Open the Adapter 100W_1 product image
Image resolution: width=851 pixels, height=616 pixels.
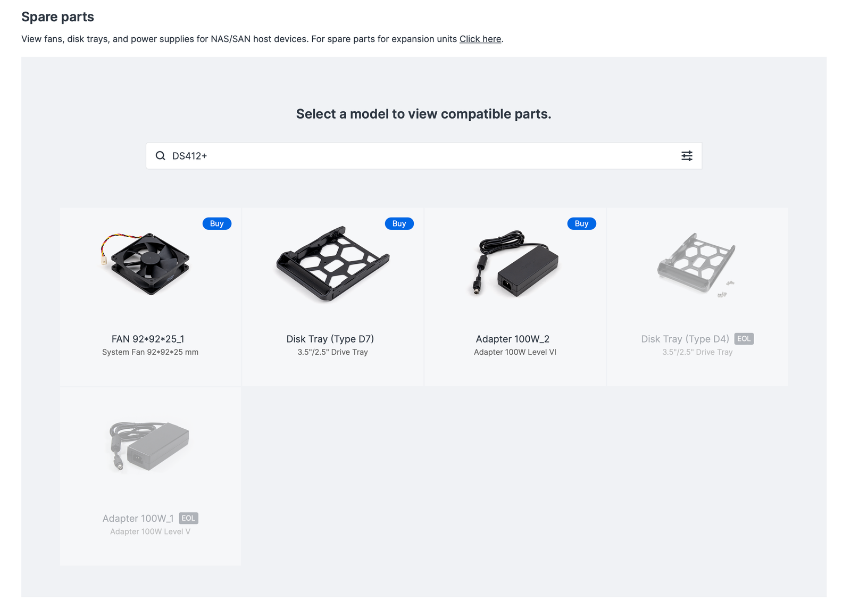point(149,446)
